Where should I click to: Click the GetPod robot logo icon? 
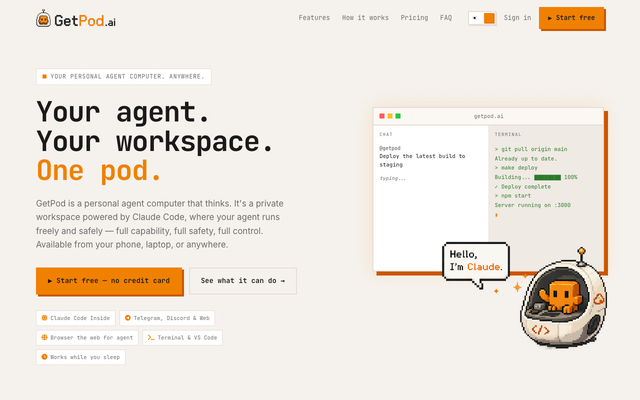pos(43,18)
